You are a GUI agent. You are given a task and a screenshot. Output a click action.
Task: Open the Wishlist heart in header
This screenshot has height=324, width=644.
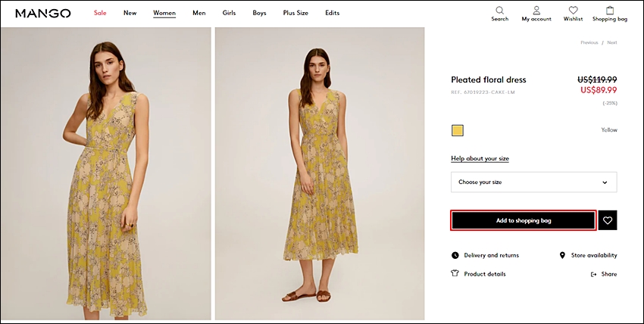[573, 10]
